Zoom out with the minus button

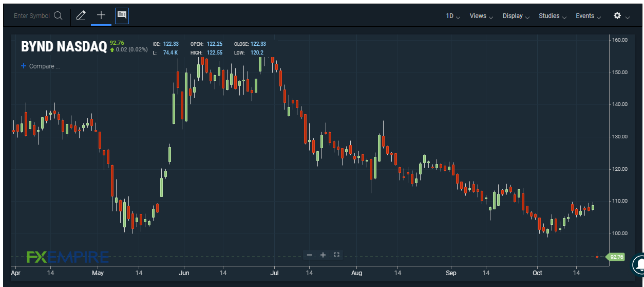click(x=309, y=255)
